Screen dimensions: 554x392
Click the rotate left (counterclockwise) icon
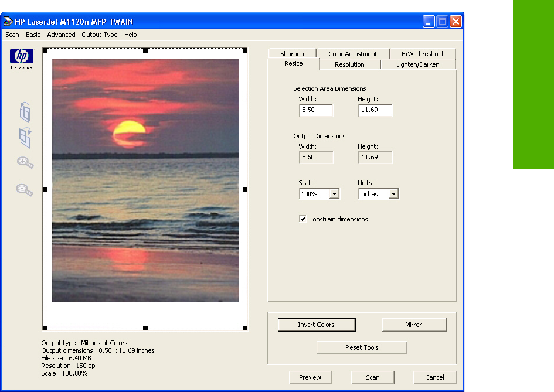click(25, 111)
